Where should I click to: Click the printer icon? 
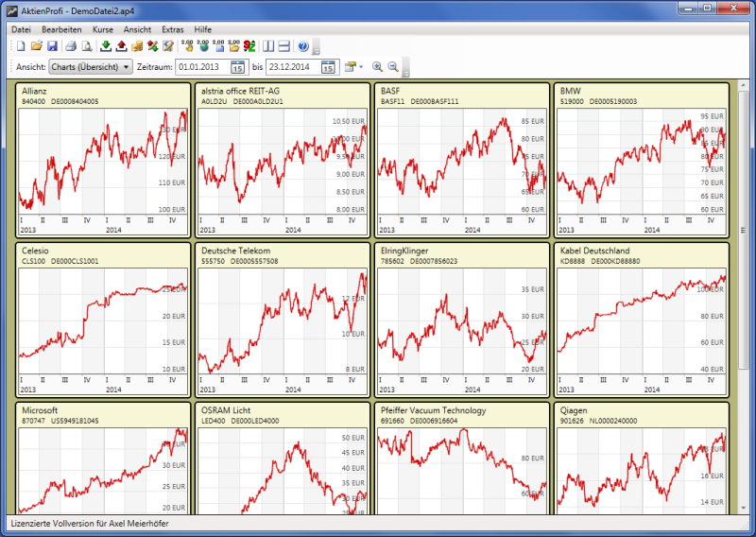click(71, 46)
